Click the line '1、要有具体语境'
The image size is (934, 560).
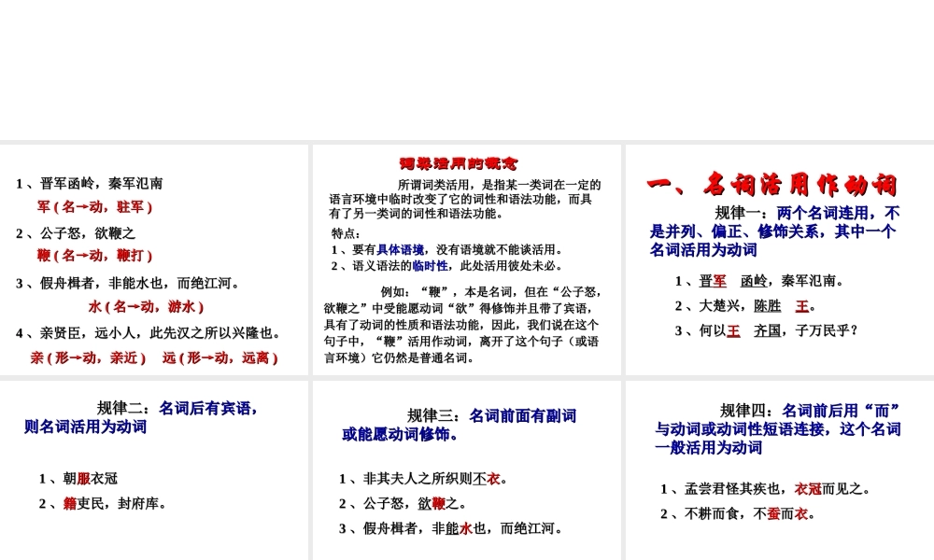point(447,249)
